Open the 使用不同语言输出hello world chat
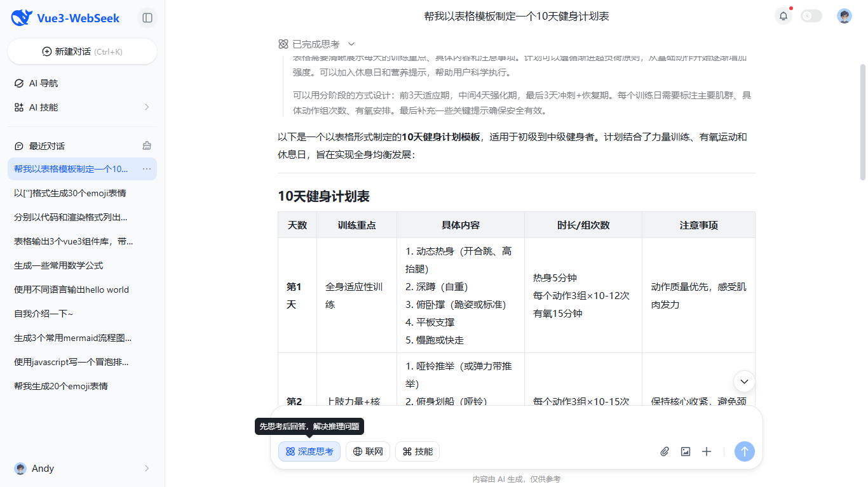868x487 pixels. point(79,289)
